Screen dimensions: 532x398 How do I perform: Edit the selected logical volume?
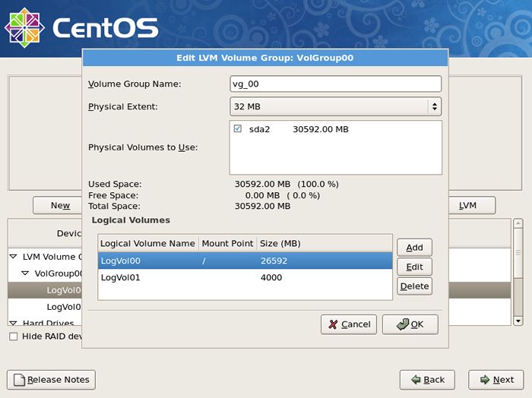(414, 267)
